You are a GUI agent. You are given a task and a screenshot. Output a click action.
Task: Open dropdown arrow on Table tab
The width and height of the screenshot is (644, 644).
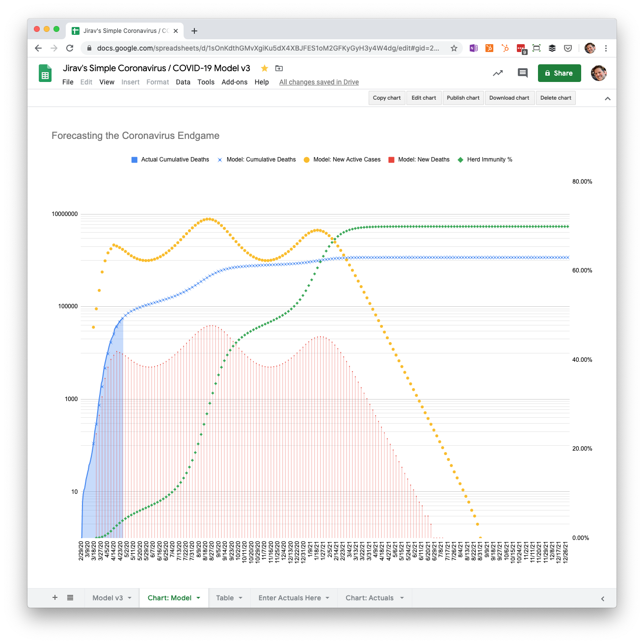[x=241, y=598]
